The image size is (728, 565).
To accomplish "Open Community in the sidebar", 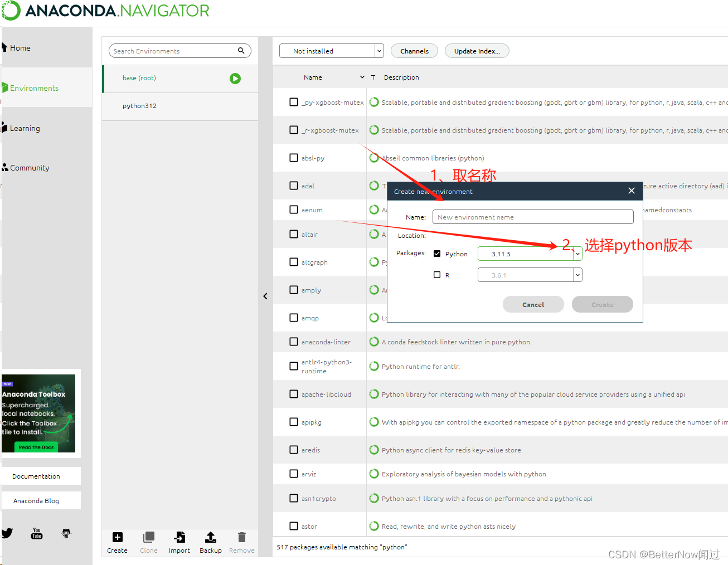I will pos(30,168).
